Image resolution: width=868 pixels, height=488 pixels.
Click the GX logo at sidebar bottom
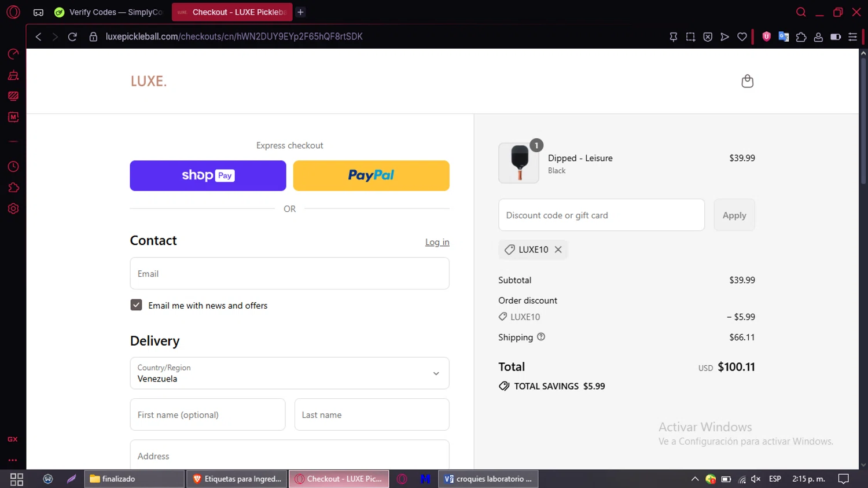tap(12, 439)
